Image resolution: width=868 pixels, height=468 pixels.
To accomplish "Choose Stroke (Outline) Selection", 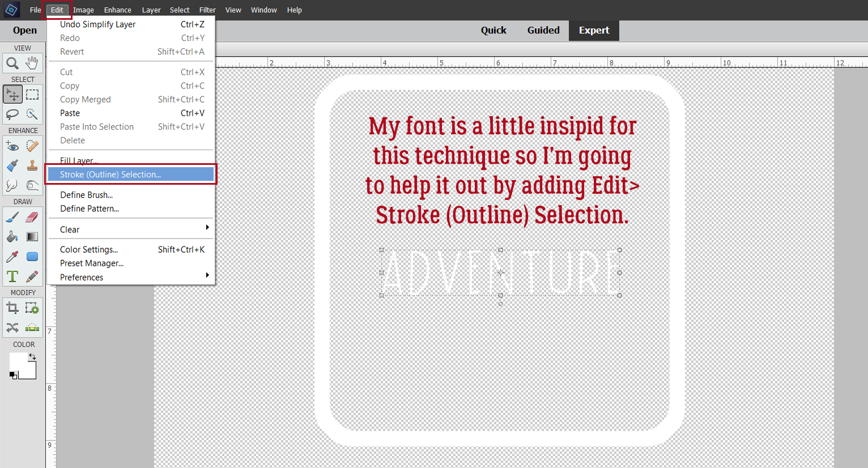I will click(131, 175).
